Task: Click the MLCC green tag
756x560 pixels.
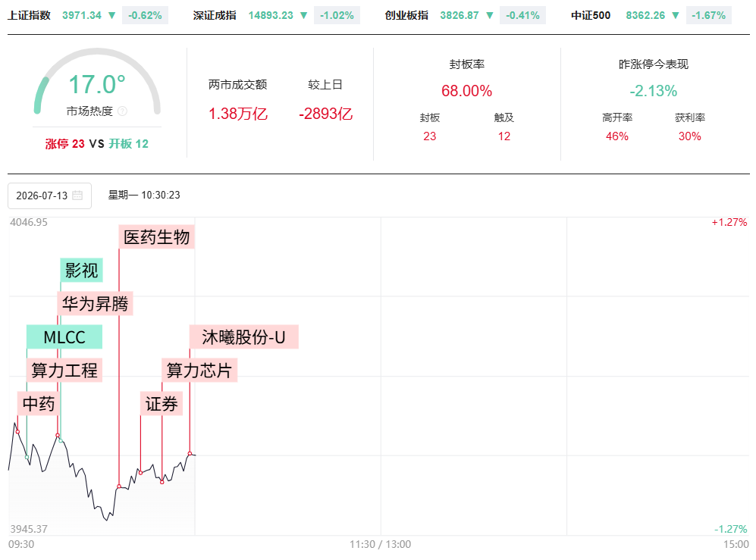Action: [64, 337]
